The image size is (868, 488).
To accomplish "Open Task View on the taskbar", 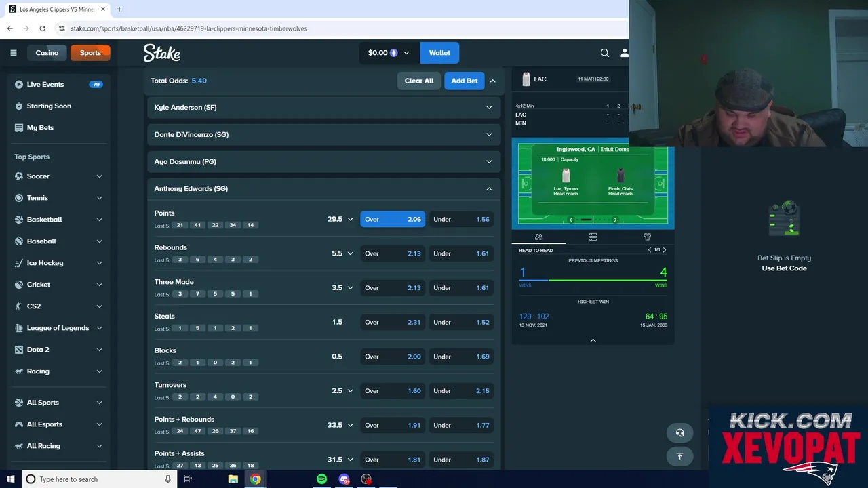I will 188,479.
